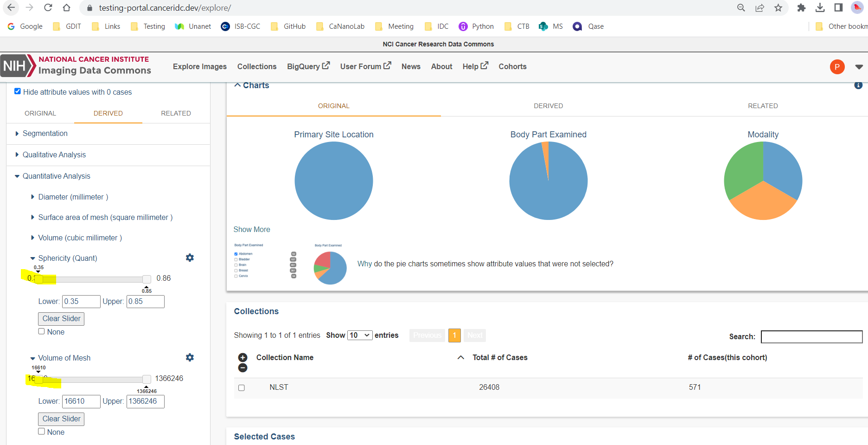
Task: Click the Sphericity upper slider handle
Action: pyautogui.click(x=147, y=279)
